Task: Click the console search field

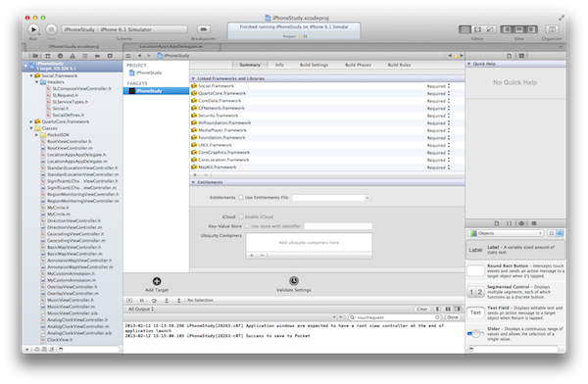Action: coord(395,317)
